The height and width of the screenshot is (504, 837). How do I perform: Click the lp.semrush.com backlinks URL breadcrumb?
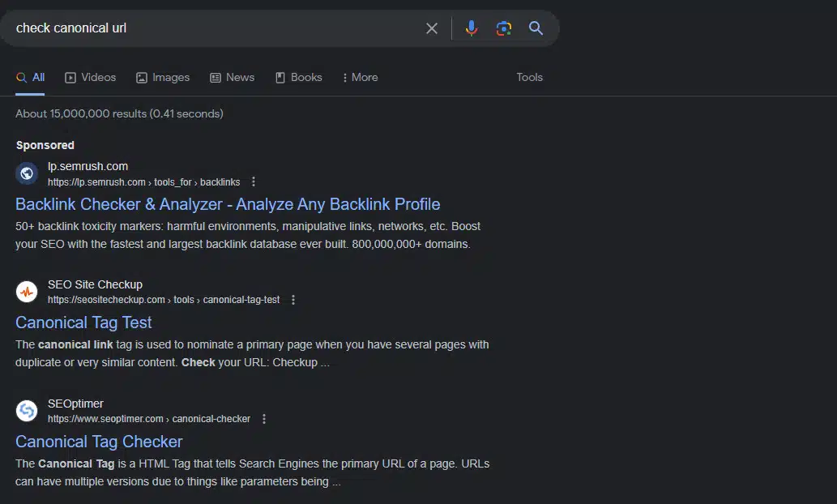[x=143, y=182]
